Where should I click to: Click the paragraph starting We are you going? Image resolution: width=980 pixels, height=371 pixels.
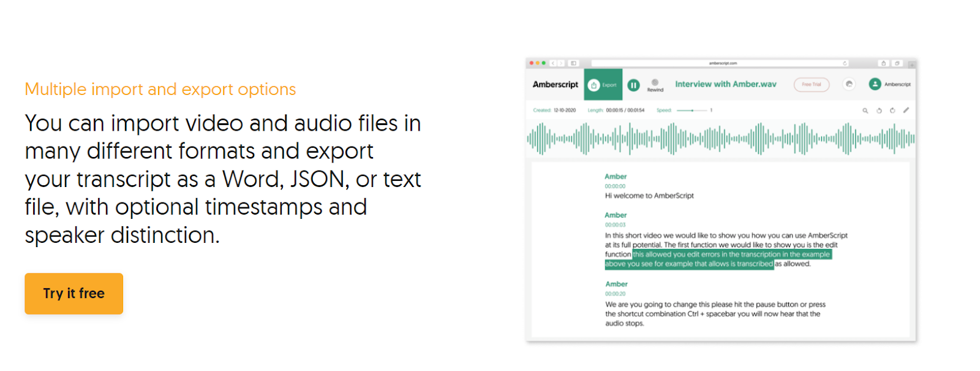tap(715, 314)
